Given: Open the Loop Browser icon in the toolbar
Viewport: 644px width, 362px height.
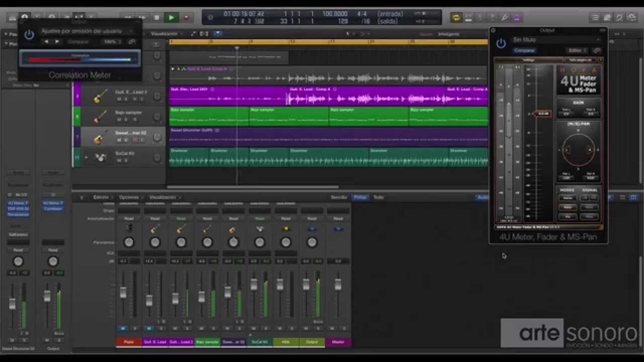Looking at the screenshot, I should 619,18.
